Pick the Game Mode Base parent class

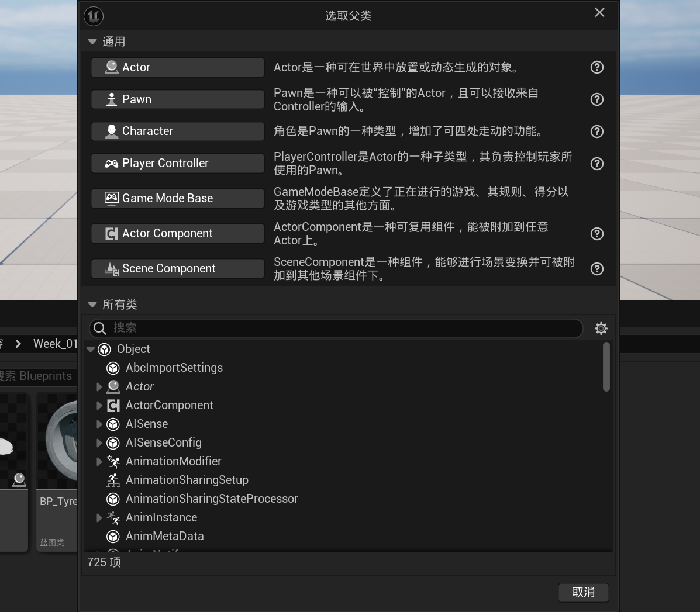point(178,198)
